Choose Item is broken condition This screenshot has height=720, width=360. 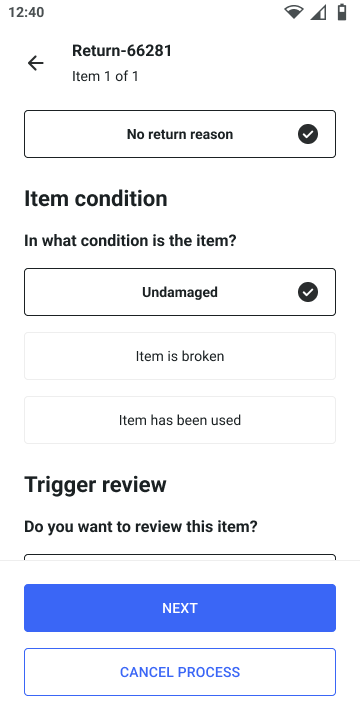coord(180,356)
